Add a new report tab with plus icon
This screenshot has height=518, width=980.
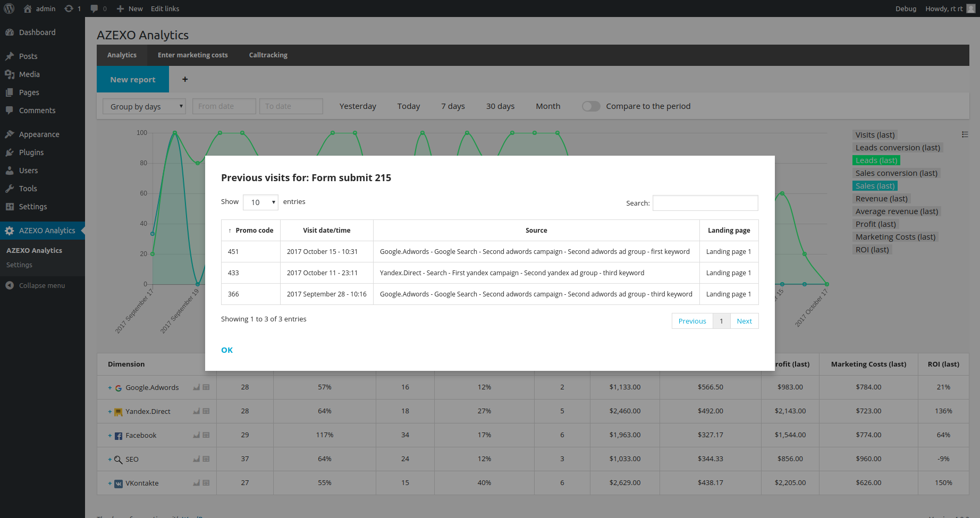(185, 79)
